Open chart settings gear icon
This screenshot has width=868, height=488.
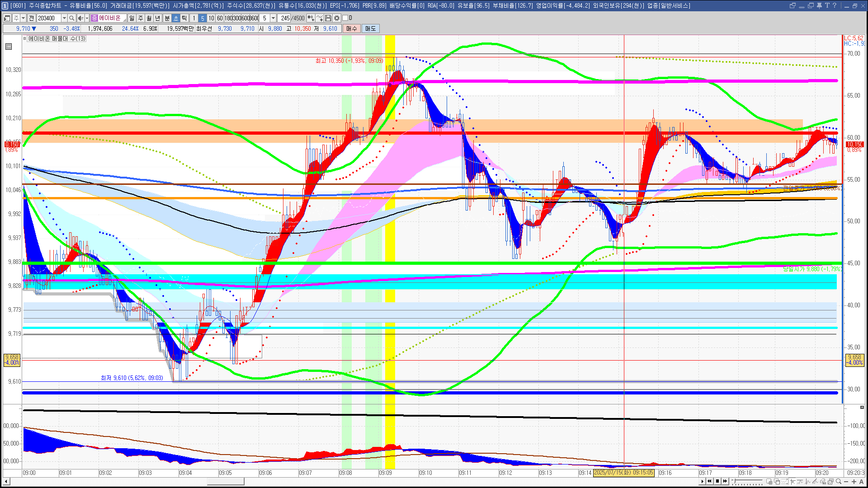coord(337,18)
